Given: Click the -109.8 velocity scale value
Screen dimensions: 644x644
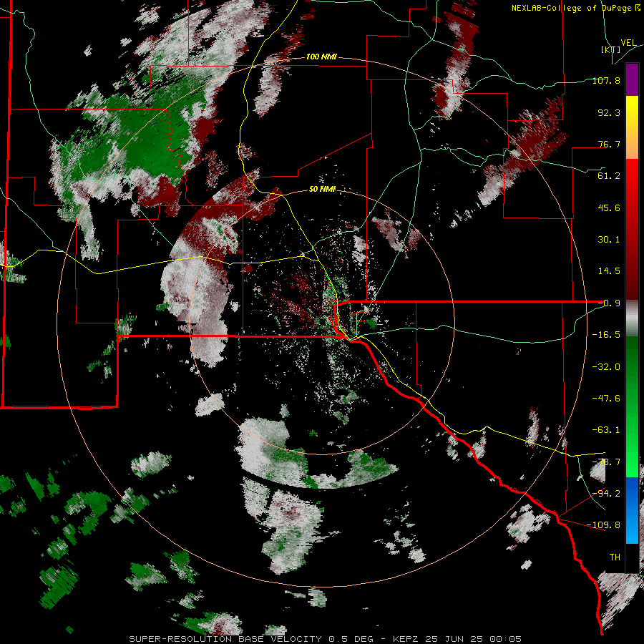Looking at the screenshot, I should (604, 525).
